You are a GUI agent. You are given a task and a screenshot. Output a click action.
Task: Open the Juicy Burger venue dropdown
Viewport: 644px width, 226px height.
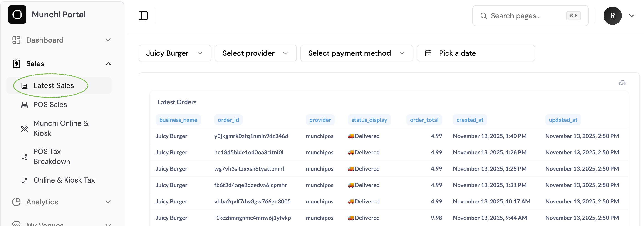click(x=175, y=53)
